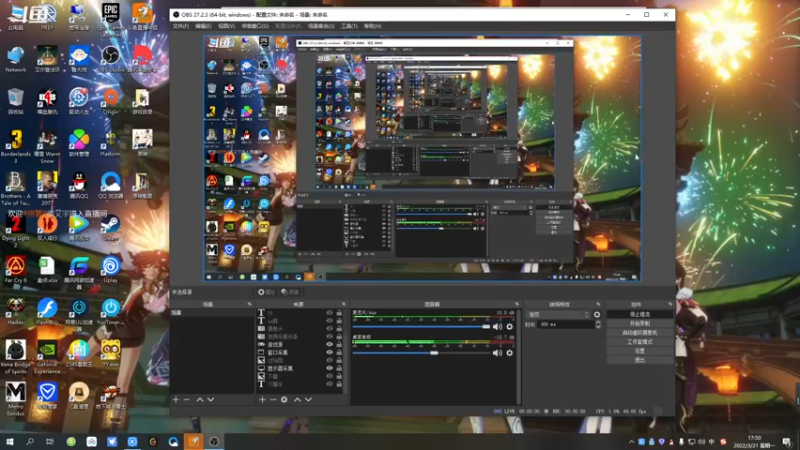
Task: Add a new source with plus icon
Action: click(x=262, y=400)
